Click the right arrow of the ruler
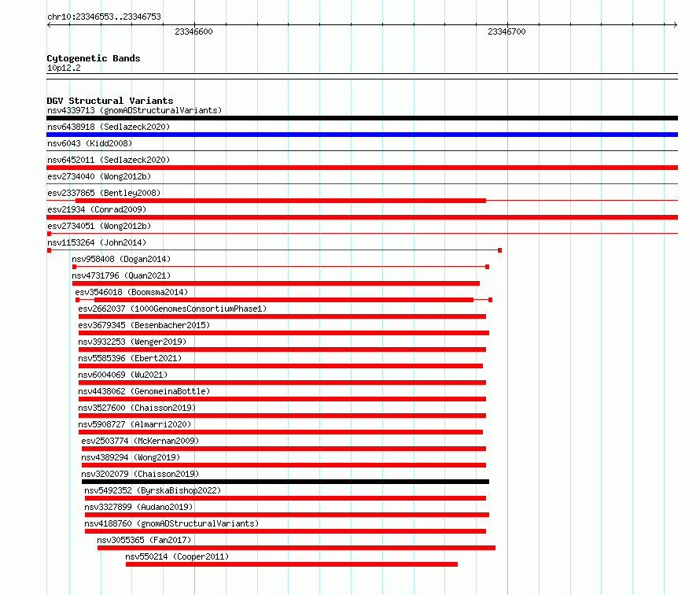This screenshot has width=700, height=595. 676,24
